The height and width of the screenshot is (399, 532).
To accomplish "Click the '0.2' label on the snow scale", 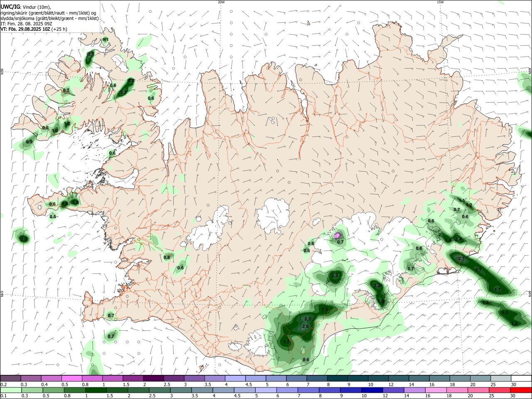I will 4,384.
